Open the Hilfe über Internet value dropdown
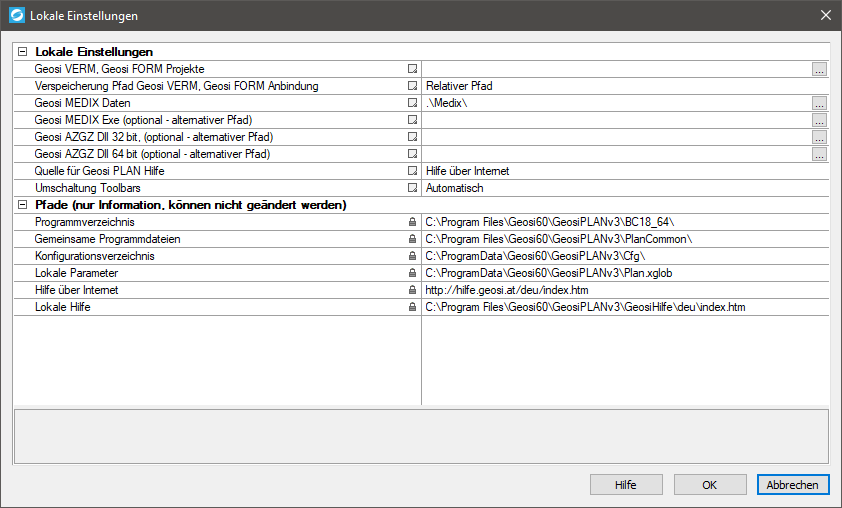This screenshot has height=508, width=842. point(625,171)
